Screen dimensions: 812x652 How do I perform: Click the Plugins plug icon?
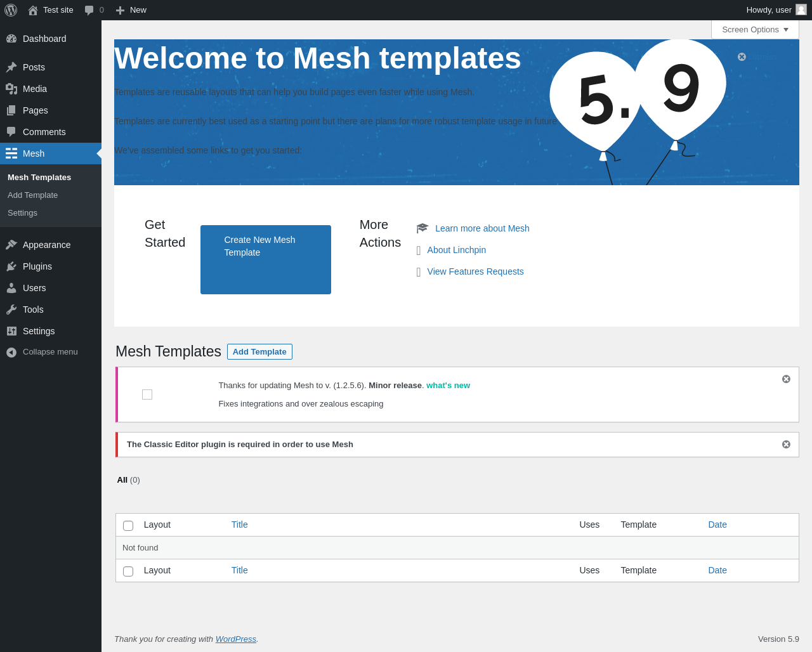[x=11, y=266]
